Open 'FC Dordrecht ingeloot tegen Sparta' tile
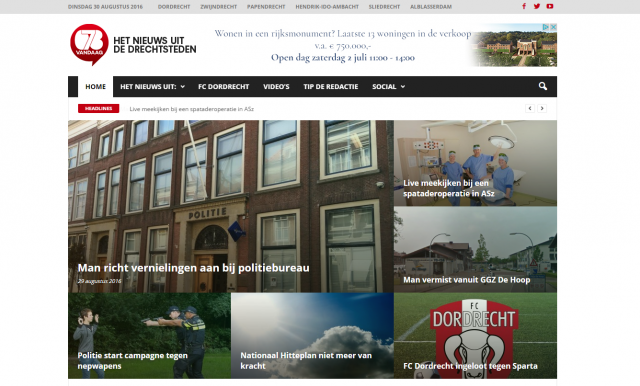This screenshot has width=640, height=386. pyautogui.click(x=475, y=335)
